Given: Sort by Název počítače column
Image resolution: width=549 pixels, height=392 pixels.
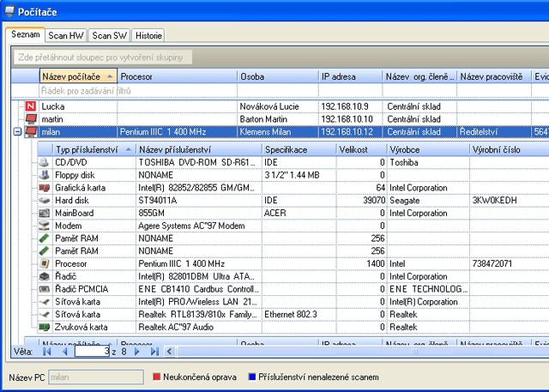Looking at the screenshot, I should [78, 76].
